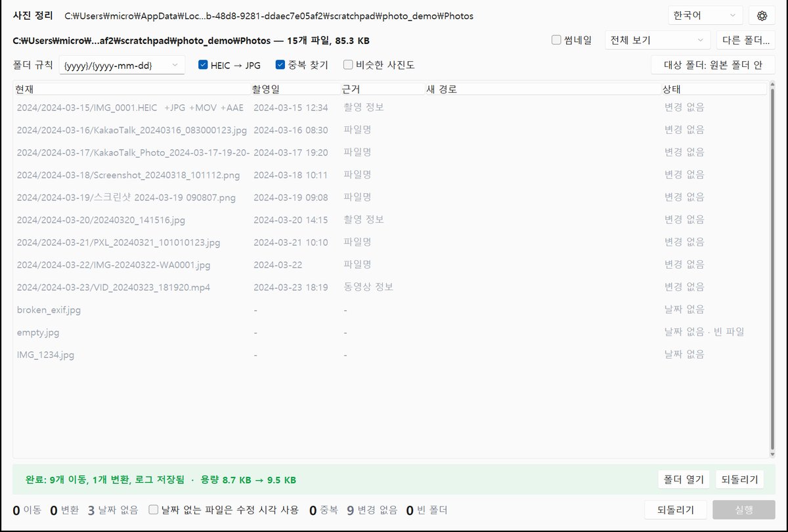Click the 2024-03-15 12:34 date cell

pos(291,107)
